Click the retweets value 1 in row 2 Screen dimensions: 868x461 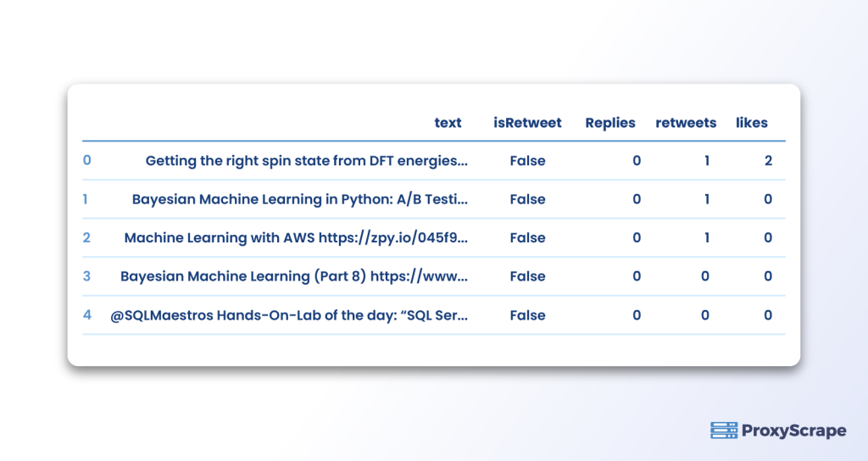[x=706, y=237]
